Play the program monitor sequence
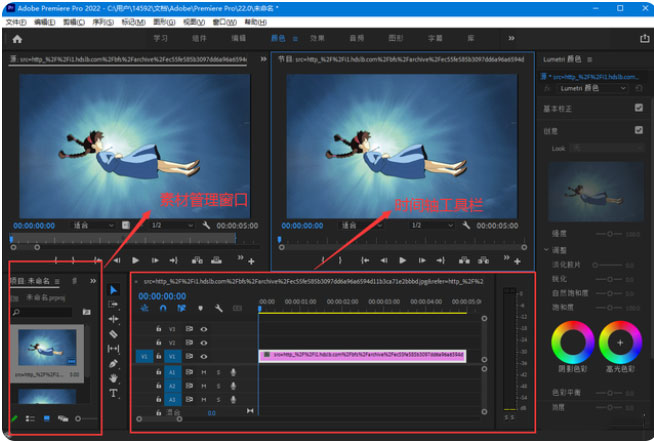The height and width of the screenshot is (442, 654). pos(402,260)
